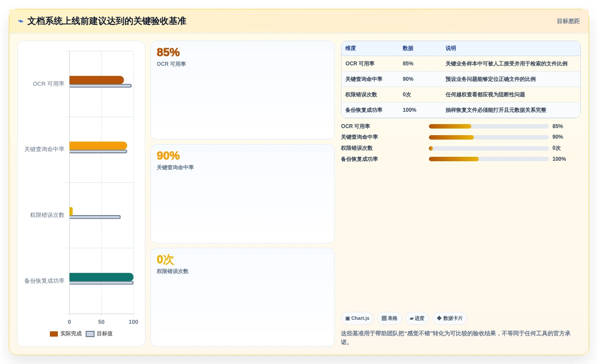The image size is (598, 364).
Task: Click the 目标差距 label in the header
Action: tap(568, 21)
